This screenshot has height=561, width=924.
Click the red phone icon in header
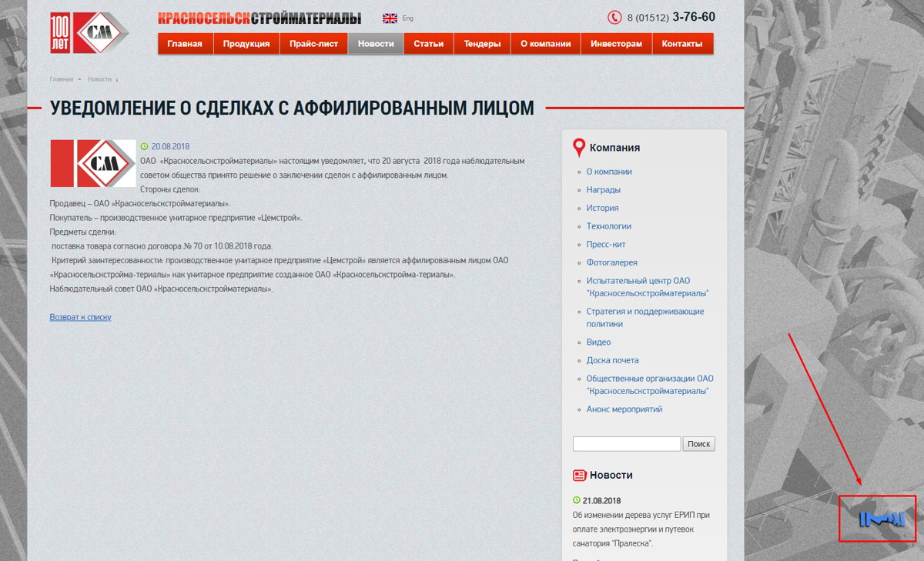coord(614,18)
